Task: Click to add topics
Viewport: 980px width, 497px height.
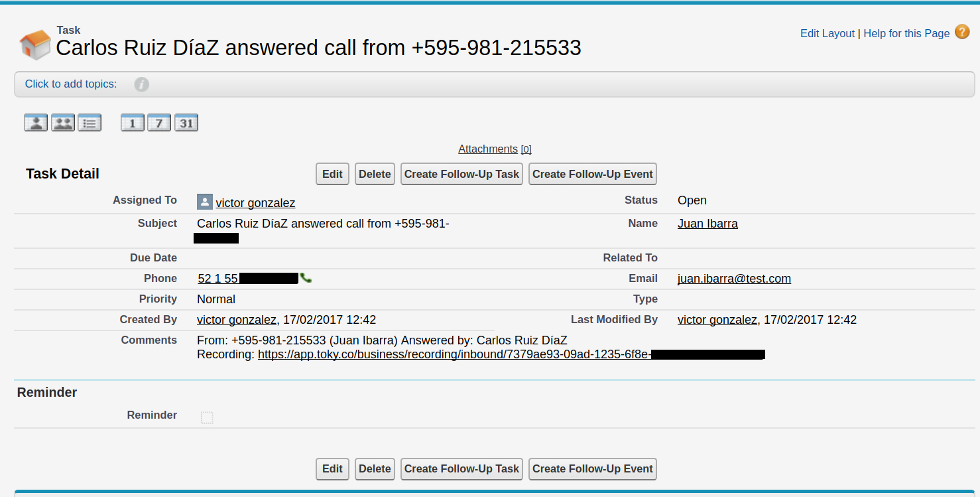Action: [71, 84]
